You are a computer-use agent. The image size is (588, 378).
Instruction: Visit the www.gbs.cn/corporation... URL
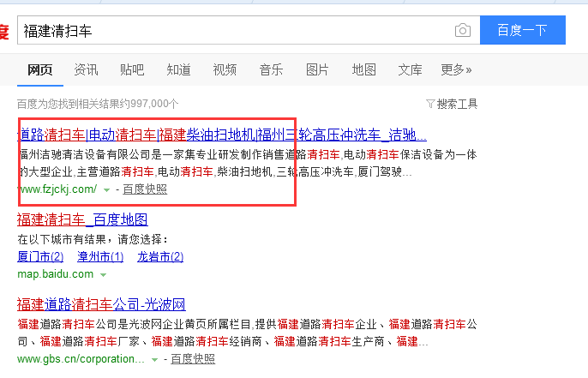click(81, 359)
